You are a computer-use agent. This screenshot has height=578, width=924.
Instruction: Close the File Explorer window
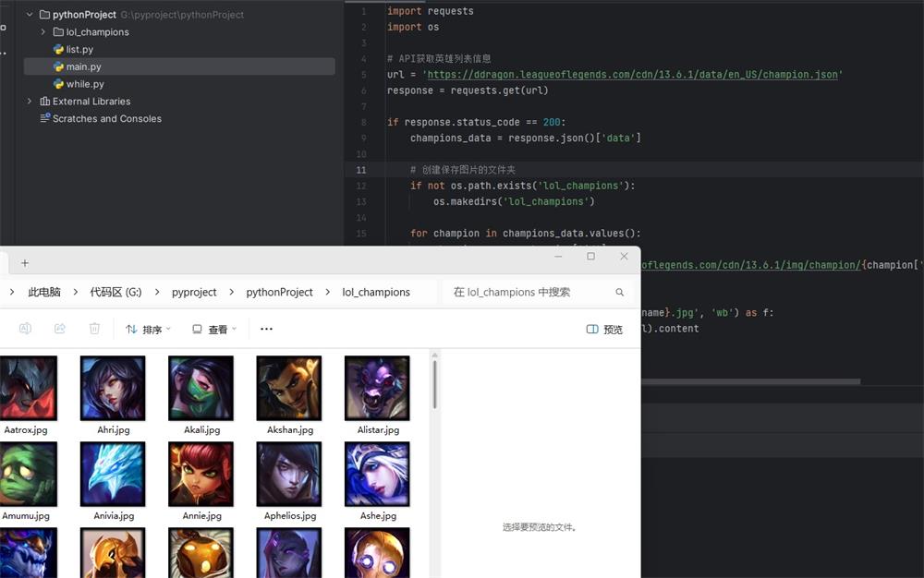coord(624,256)
